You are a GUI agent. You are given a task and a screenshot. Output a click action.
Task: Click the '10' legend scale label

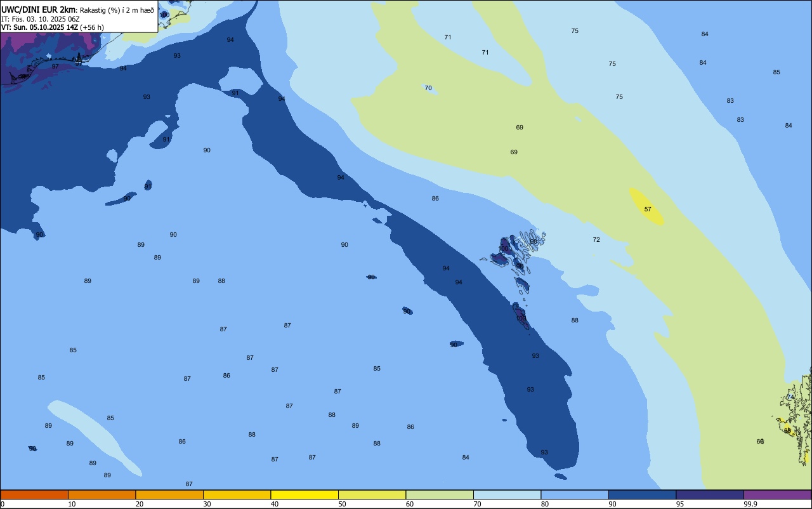(72, 504)
